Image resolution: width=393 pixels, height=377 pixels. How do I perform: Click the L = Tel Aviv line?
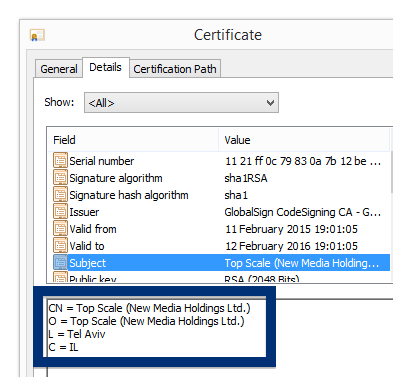tap(77, 334)
